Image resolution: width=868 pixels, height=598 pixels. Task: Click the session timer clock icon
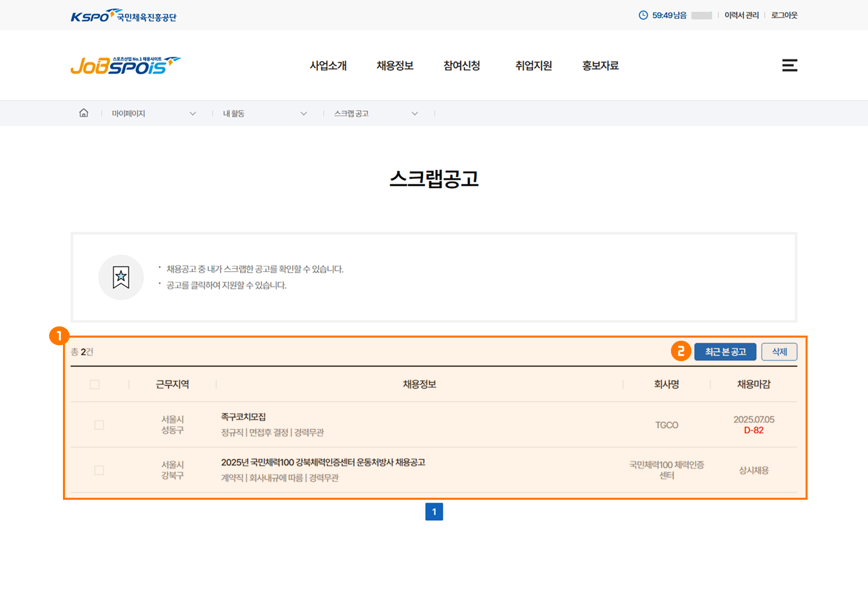(x=643, y=15)
